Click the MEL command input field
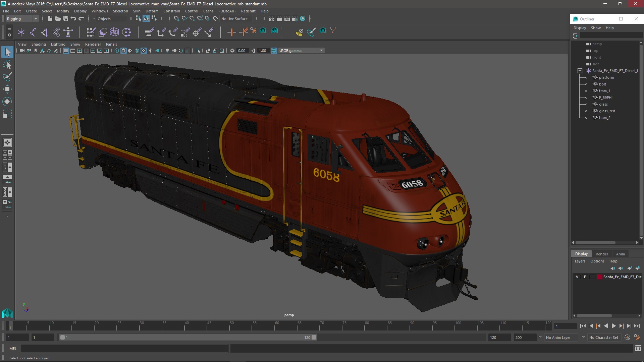This screenshot has width=644, height=362. coord(124,349)
